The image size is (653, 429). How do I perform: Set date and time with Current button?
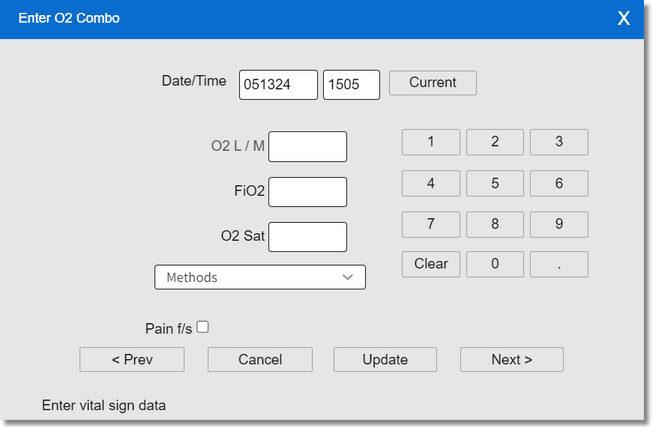[x=433, y=82]
